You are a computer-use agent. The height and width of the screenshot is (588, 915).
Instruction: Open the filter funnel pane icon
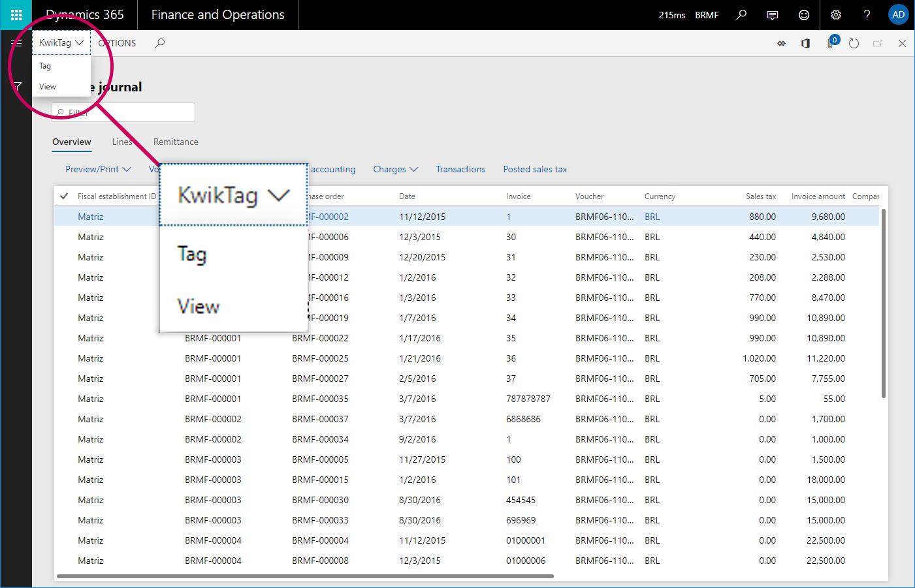[x=18, y=86]
